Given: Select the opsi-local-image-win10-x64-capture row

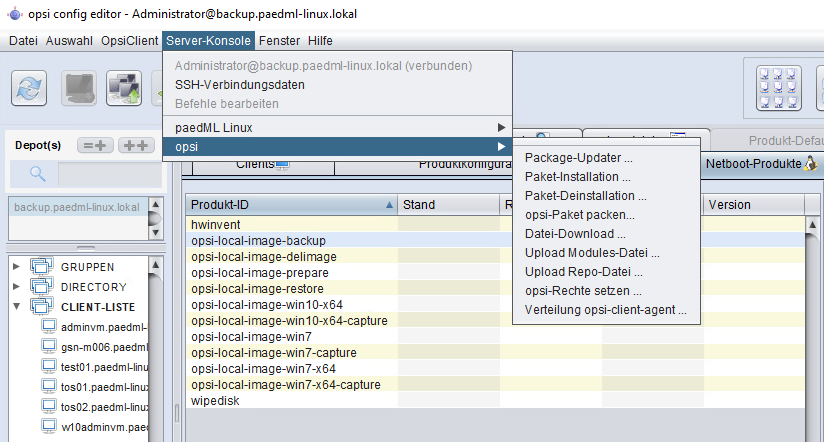Looking at the screenshot, I should [x=495, y=321].
